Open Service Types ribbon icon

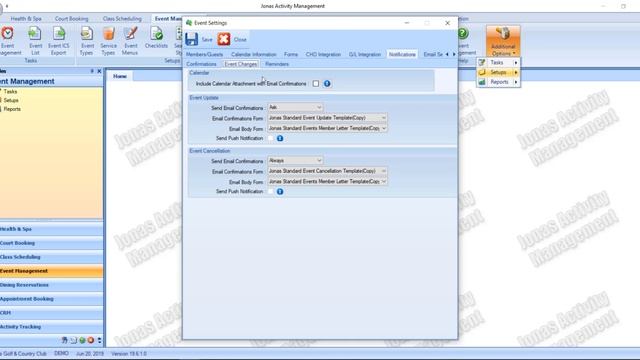pos(108,33)
